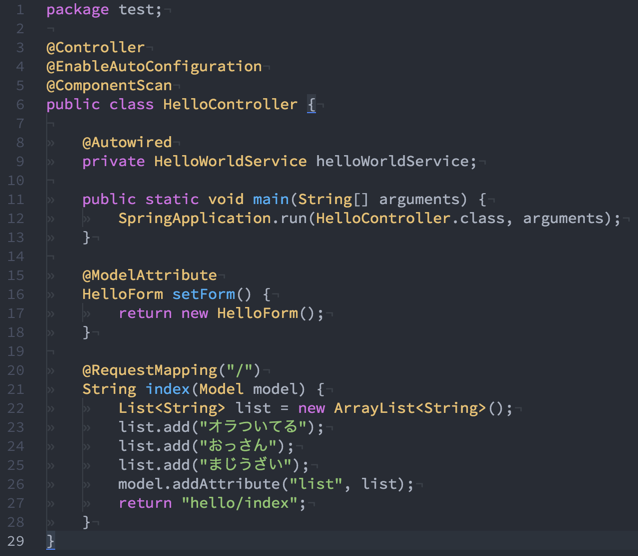Screen dimensions: 638x556
Task: Click the helloWorldService field name
Action: point(393,162)
